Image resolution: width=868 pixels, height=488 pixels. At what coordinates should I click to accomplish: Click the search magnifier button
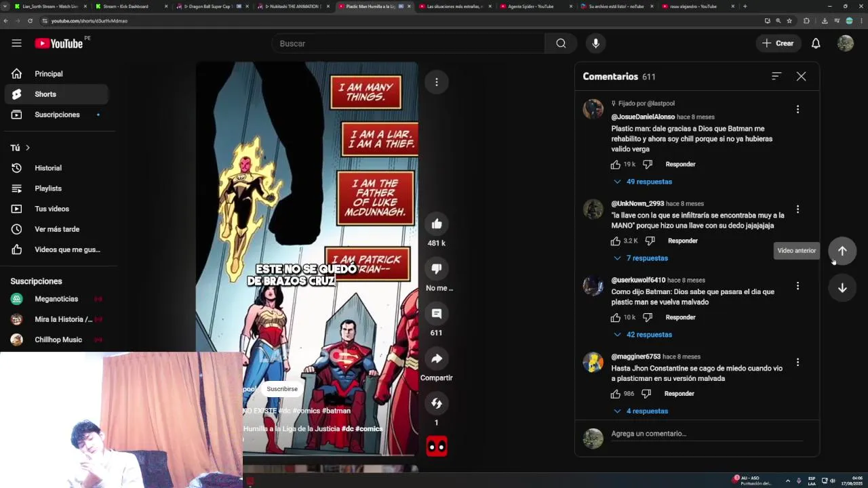coord(561,43)
